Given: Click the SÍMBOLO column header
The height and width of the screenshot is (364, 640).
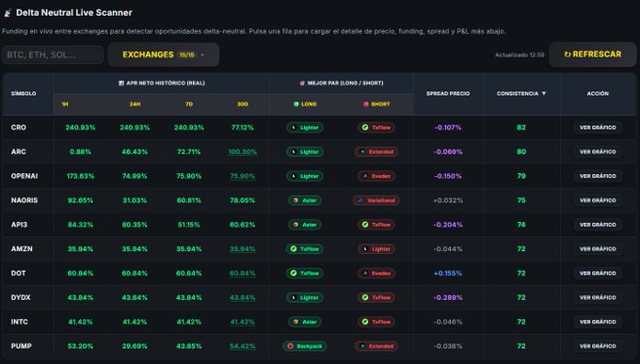Looking at the screenshot, I should (x=24, y=93).
